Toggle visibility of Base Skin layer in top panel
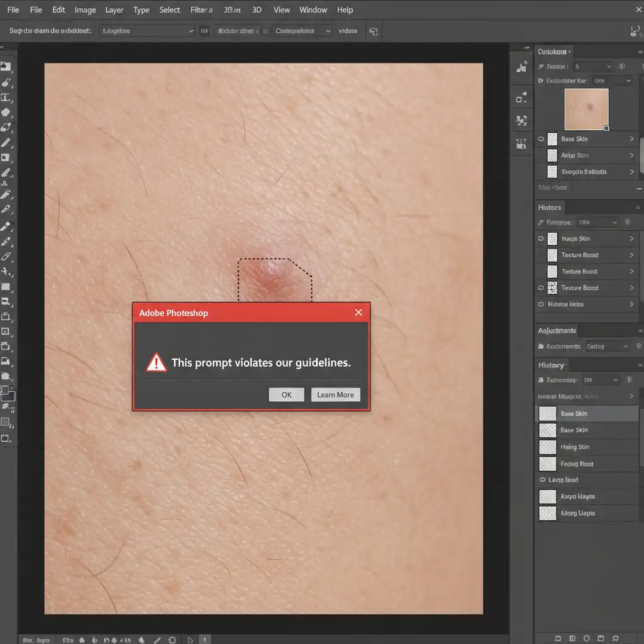644x644 pixels. [541, 139]
